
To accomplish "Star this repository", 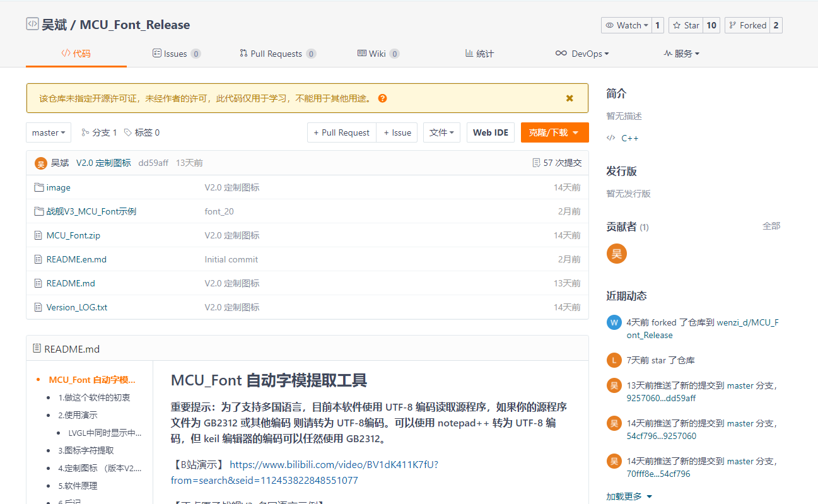I will point(686,25).
